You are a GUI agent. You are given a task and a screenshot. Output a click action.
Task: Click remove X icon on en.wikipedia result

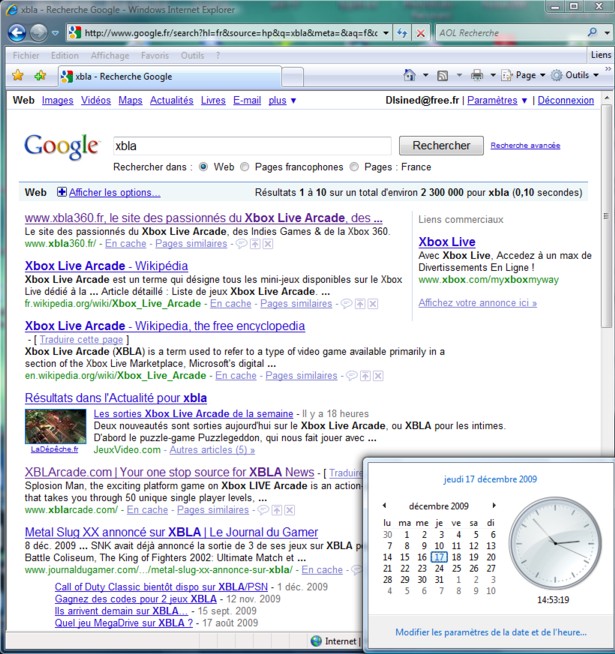click(378, 376)
